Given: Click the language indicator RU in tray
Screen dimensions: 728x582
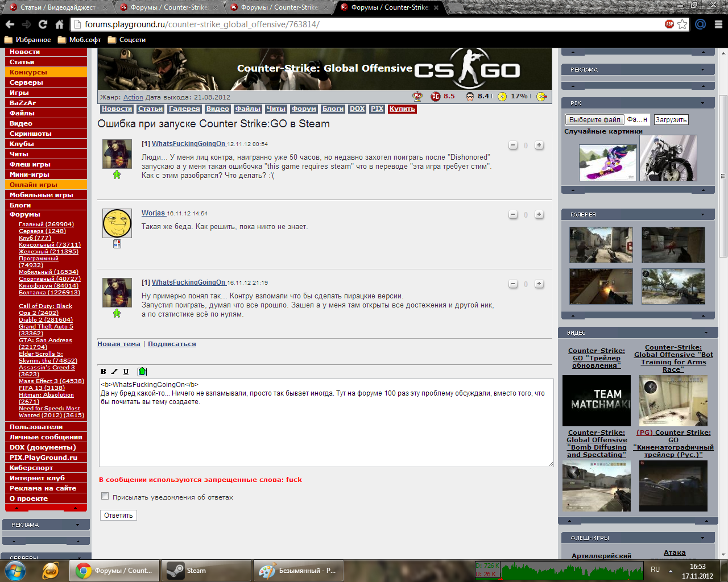Looking at the screenshot, I should click(655, 569).
